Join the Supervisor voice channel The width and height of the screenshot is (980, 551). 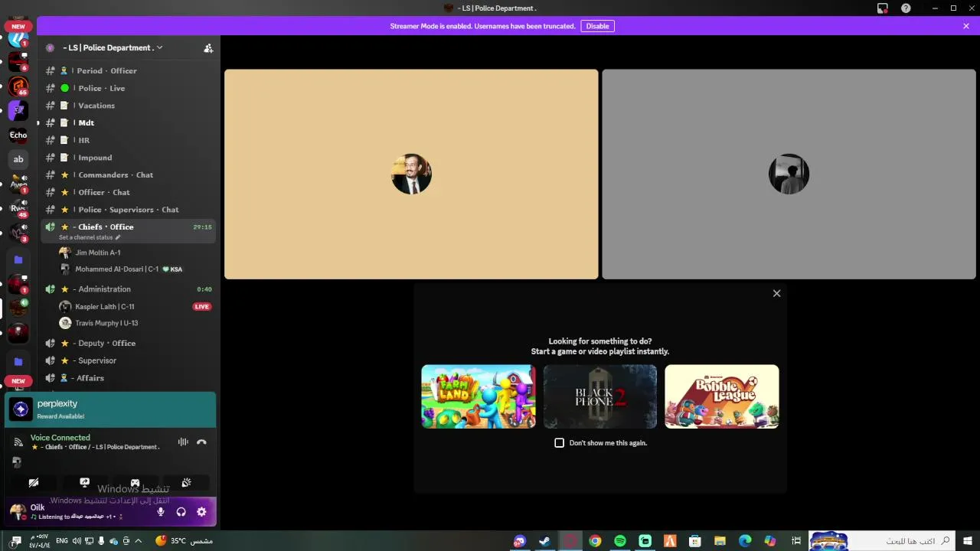click(128, 360)
